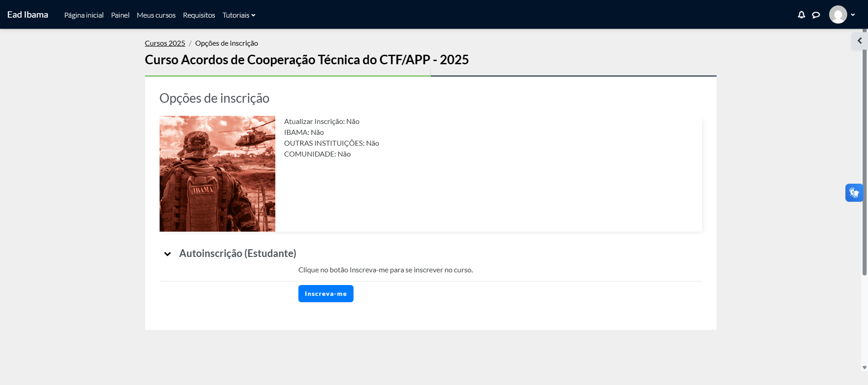The image size is (868, 385).
Task: Click the 'Clique no botão Inscreva-me' instruction text
Action: click(x=386, y=270)
